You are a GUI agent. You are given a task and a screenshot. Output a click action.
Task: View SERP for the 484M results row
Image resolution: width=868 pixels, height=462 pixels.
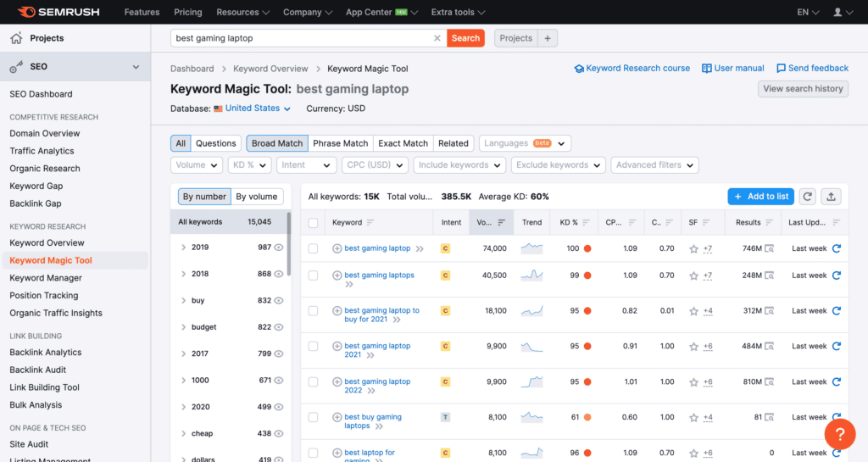[x=769, y=347]
